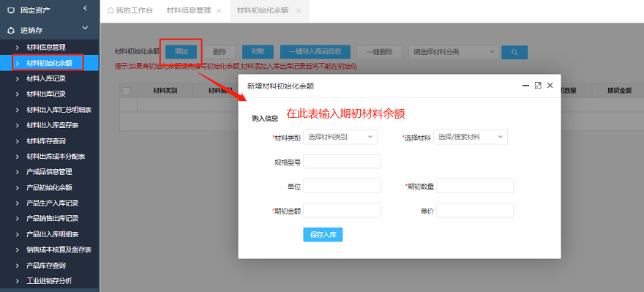Expand the 产成品信息管理 arrow
Image resolution: width=644 pixels, height=292 pixels.
[x=18, y=172]
